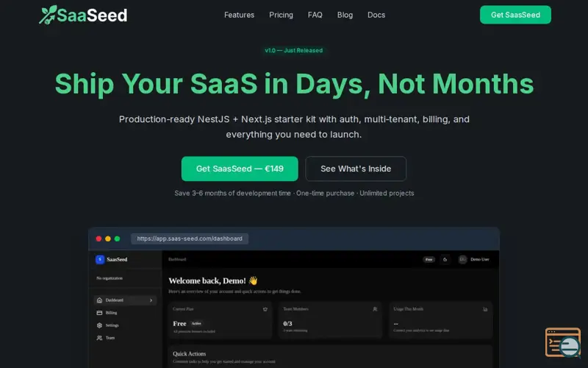Click the Free badge in dashboard top bar

(429, 260)
